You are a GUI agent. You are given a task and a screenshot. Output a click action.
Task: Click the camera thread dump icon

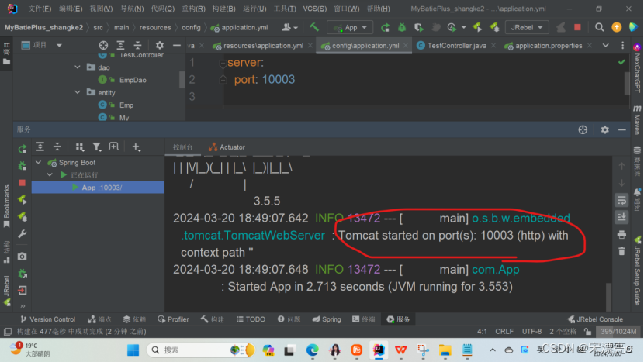point(23,257)
